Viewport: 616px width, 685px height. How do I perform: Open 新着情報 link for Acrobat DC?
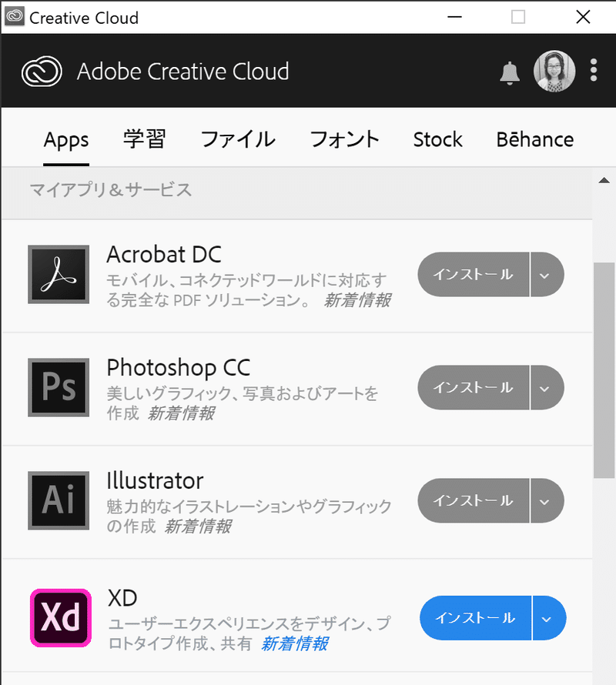point(357,300)
